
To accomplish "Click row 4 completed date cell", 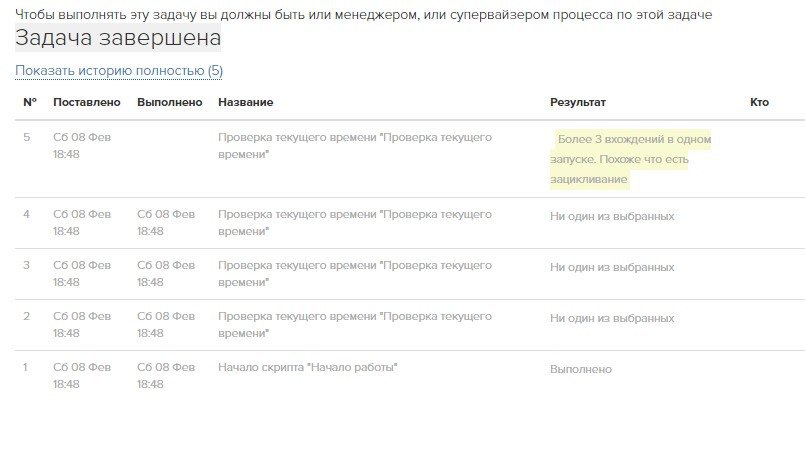I will tap(166, 222).
